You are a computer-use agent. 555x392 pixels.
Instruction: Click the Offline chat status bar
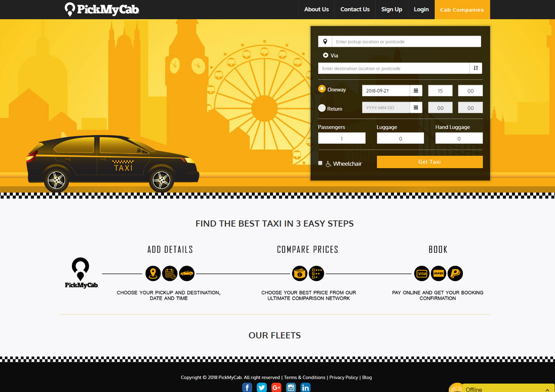(508, 388)
